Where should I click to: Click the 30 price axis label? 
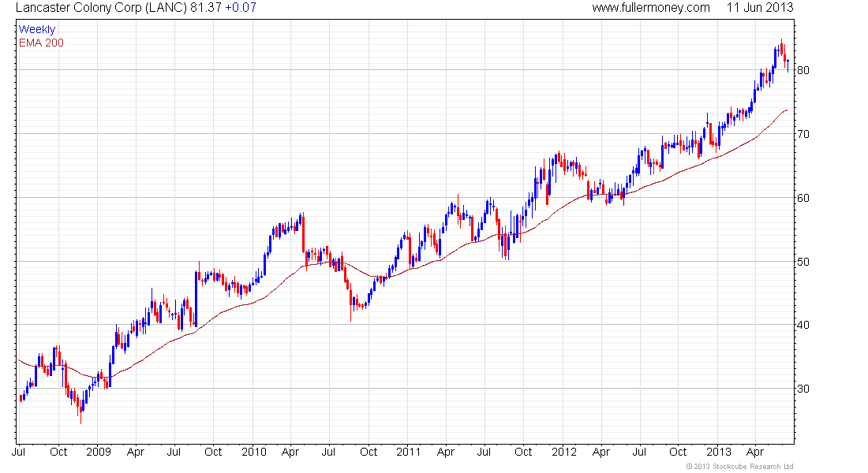[x=803, y=389]
